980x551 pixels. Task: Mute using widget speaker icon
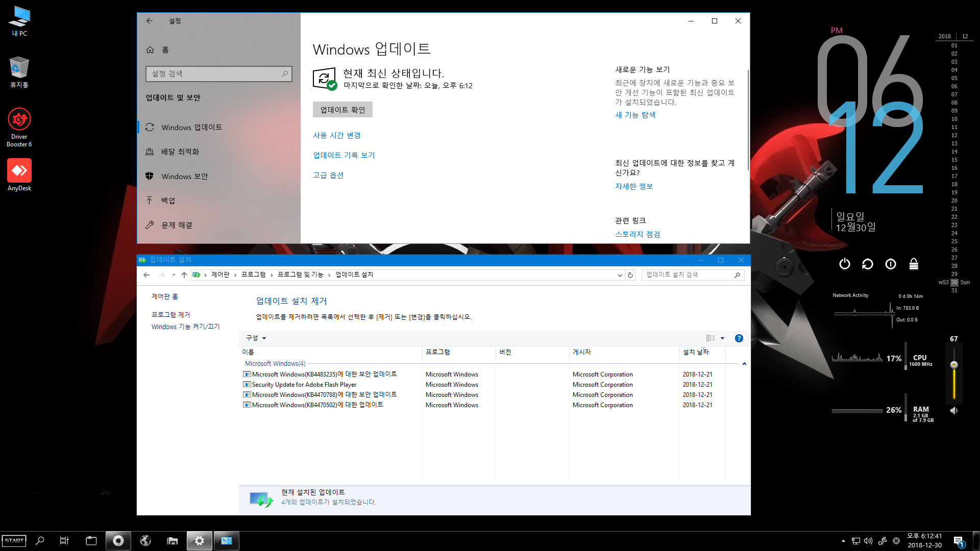[x=953, y=411]
